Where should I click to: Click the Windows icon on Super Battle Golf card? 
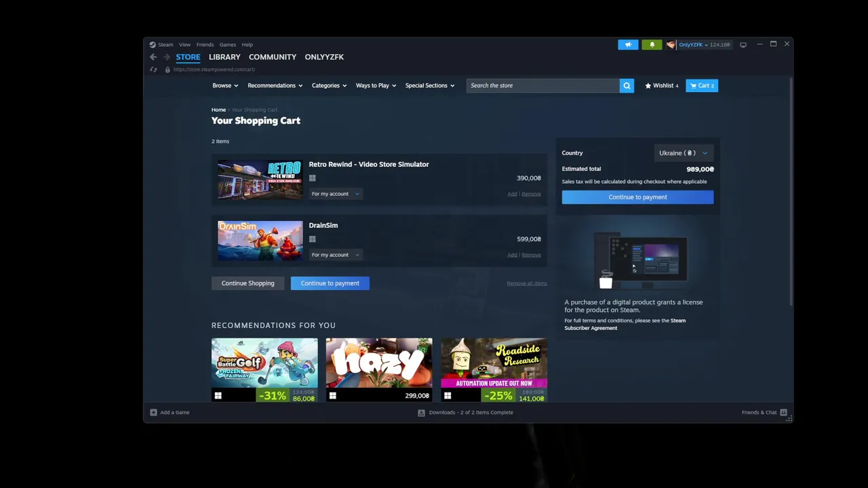pyautogui.click(x=218, y=396)
